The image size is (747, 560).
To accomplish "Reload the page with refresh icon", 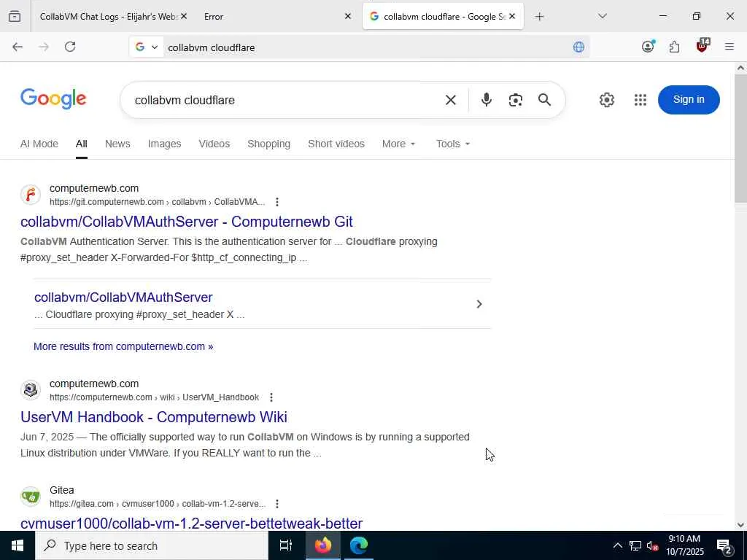I will 70,47.
